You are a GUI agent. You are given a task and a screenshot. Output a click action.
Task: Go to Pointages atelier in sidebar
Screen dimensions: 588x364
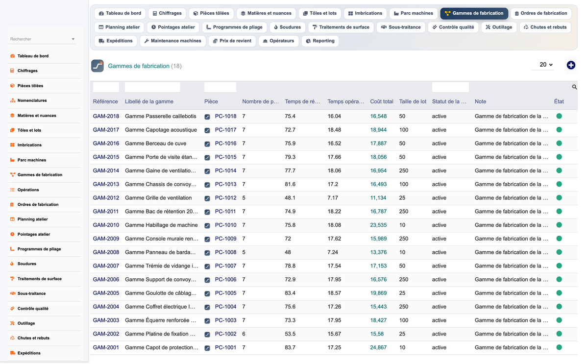tap(34, 235)
